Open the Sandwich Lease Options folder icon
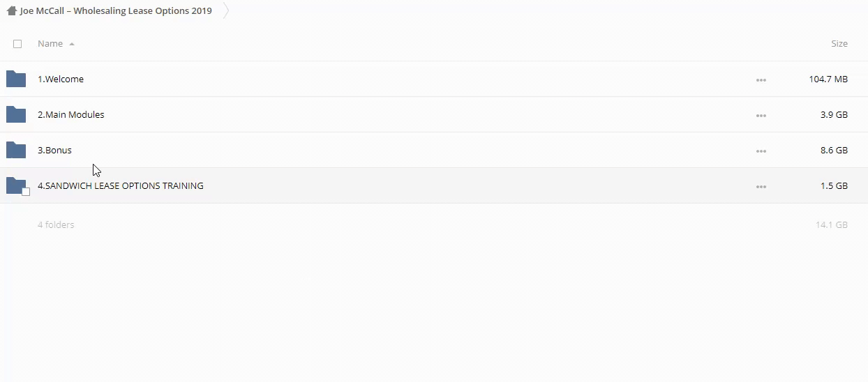 [x=15, y=185]
